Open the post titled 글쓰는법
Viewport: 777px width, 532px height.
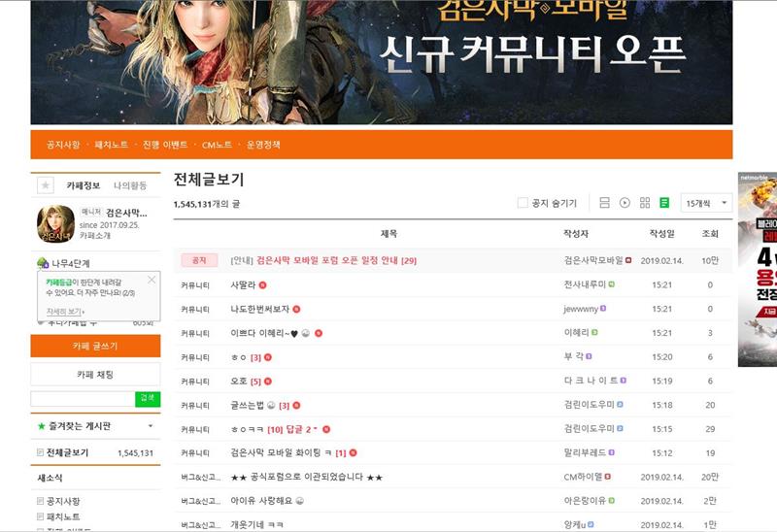(x=248, y=405)
